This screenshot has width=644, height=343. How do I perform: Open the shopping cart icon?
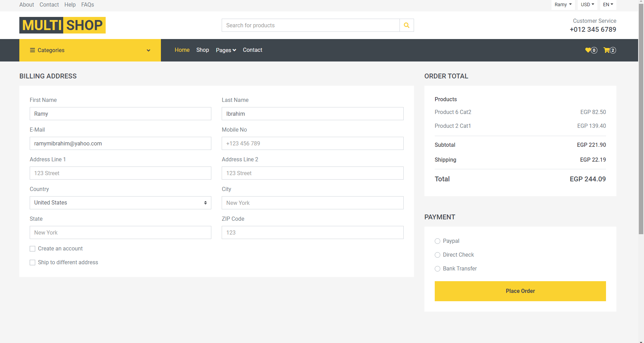click(607, 50)
